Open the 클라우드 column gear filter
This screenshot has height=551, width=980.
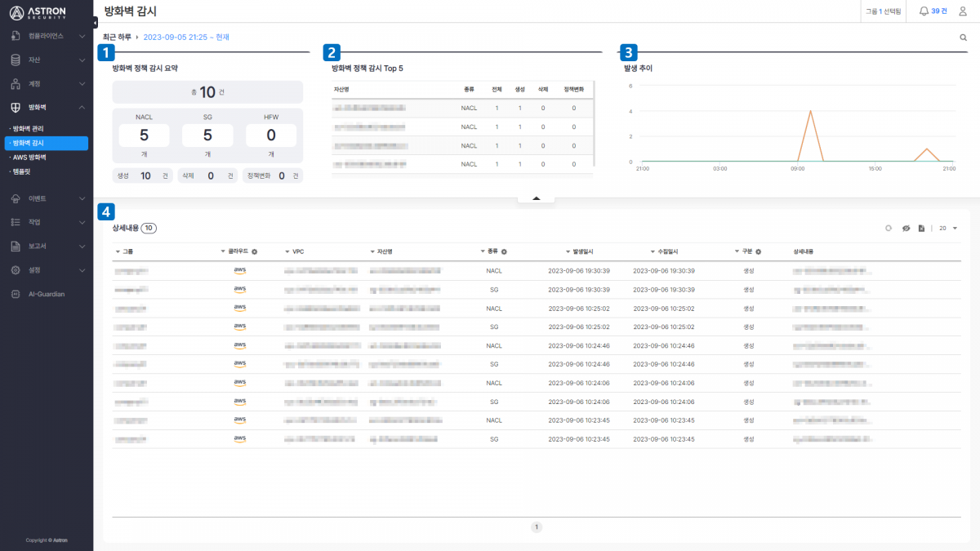click(x=254, y=251)
